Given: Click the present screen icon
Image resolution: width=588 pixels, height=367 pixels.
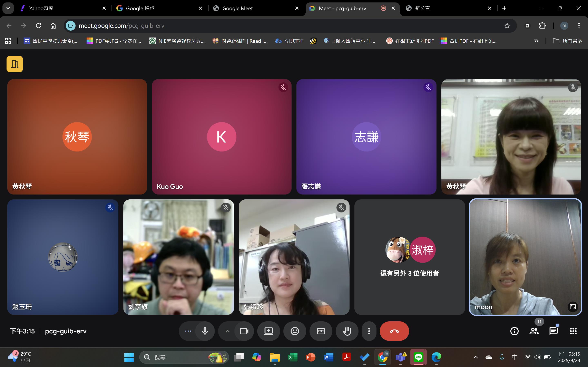Looking at the screenshot, I should [x=268, y=331].
